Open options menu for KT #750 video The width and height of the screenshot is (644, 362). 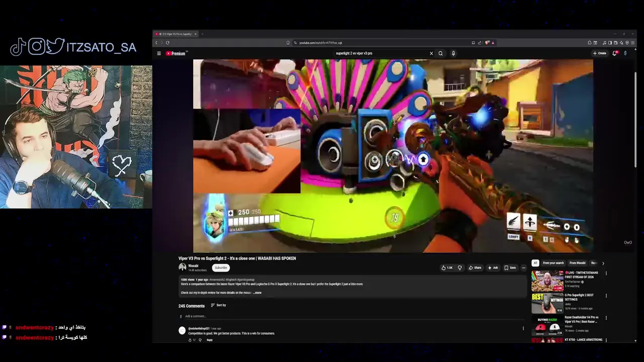[606, 340]
